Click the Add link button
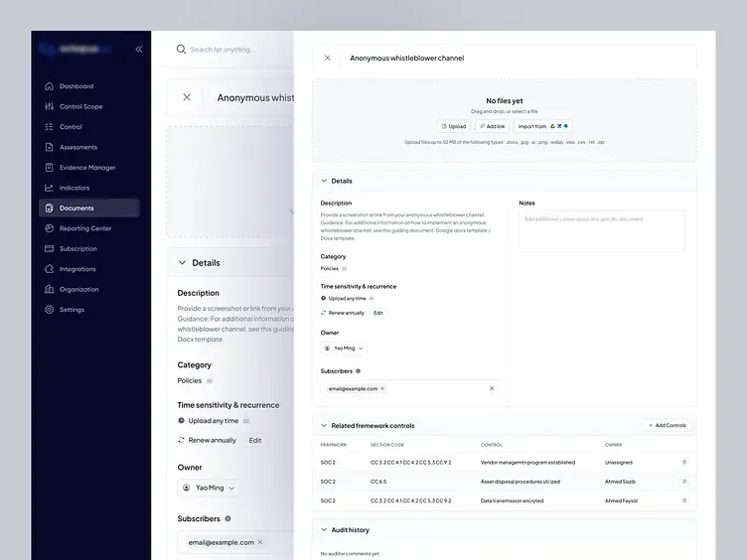This screenshot has height=560, width=747. (x=492, y=126)
